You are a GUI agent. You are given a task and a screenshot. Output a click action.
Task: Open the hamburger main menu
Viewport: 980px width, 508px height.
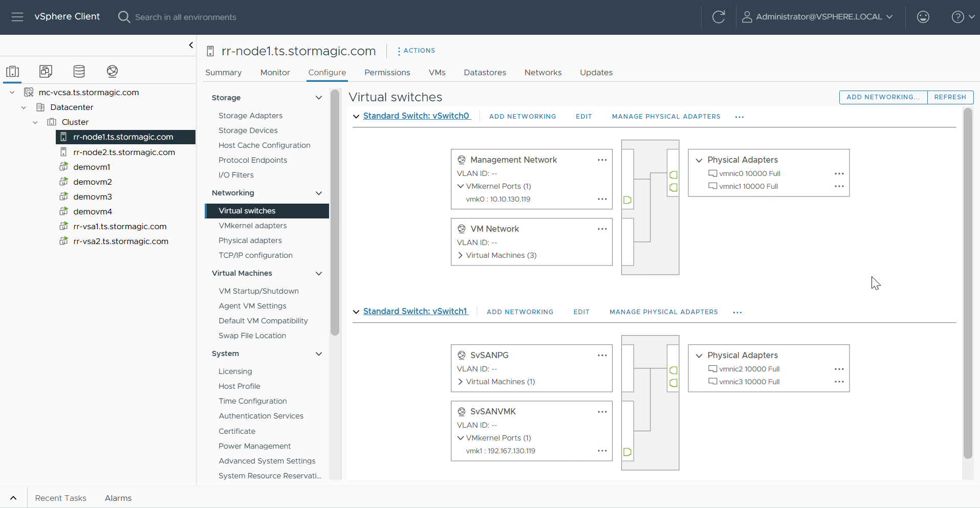coord(17,17)
